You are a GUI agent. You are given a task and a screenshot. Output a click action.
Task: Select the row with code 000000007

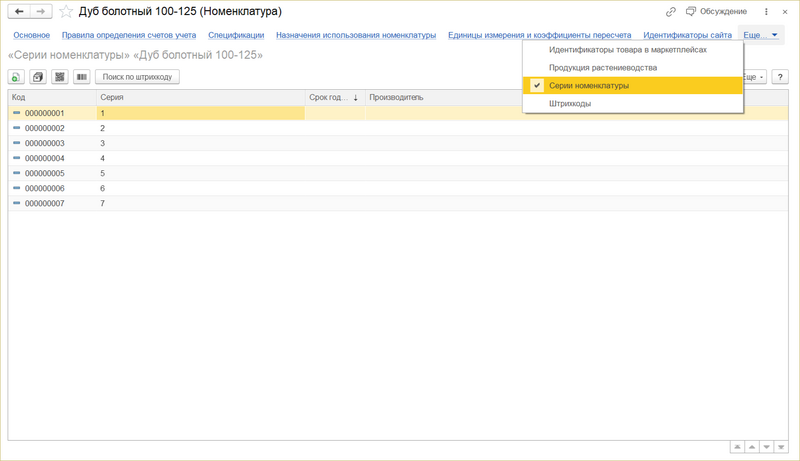click(398, 203)
